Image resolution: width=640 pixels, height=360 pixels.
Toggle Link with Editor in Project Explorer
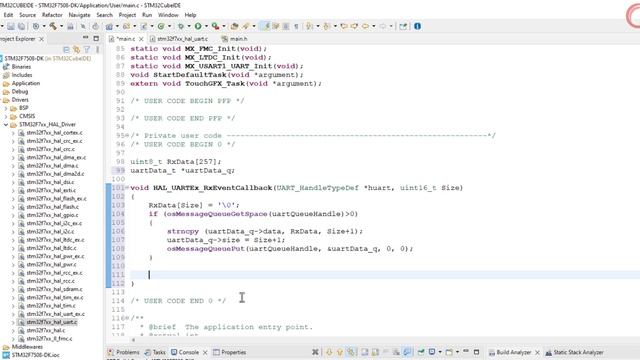coord(76,49)
